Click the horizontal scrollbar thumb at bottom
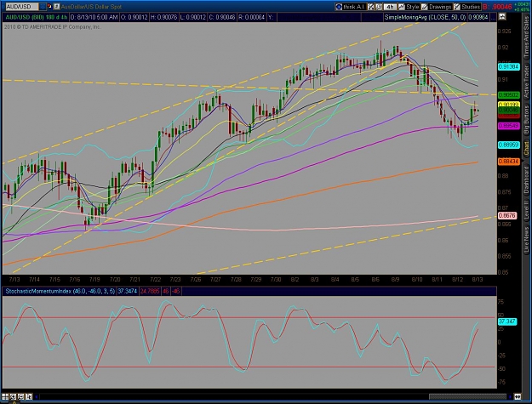The image size is (532, 404). pyautogui.click(x=467, y=396)
